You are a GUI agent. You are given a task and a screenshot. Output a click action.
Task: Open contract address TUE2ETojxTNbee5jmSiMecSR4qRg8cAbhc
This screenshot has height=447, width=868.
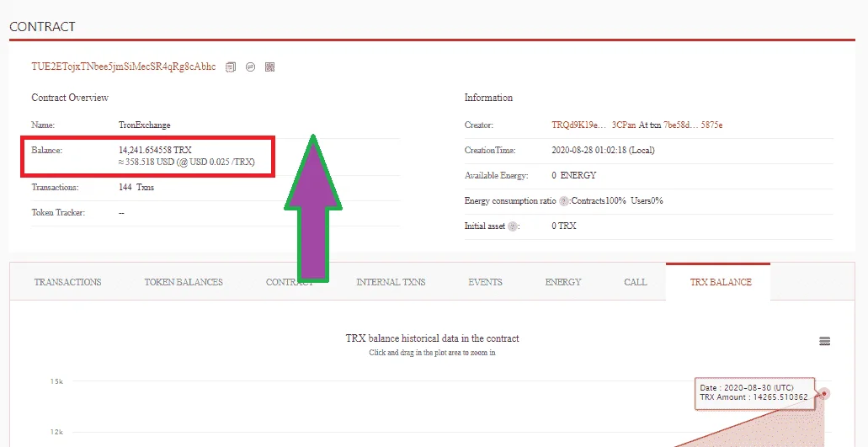tap(124, 67)
